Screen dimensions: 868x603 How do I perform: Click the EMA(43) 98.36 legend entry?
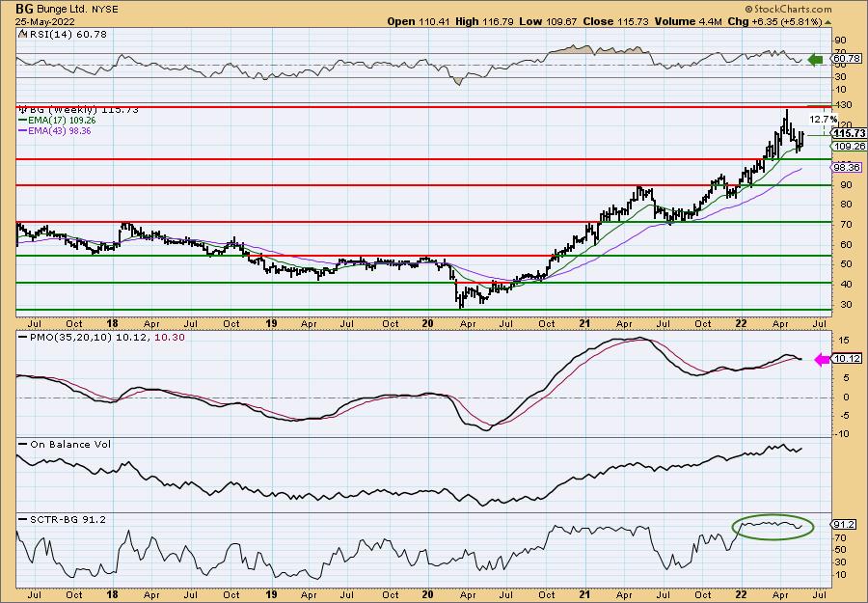coord(55,130)
